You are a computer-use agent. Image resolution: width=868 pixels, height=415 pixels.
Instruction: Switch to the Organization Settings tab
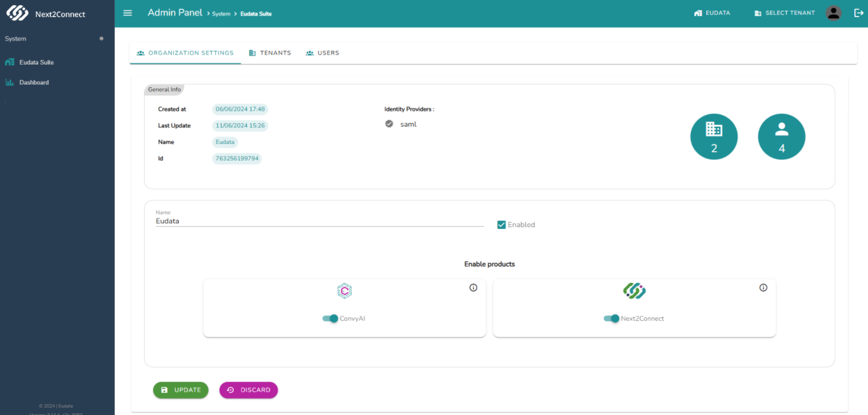[x=185, y=53]
